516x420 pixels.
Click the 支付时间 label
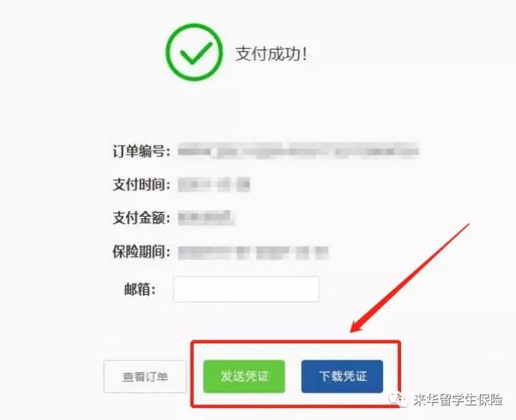pyautogui.click(x=142, y=185)
